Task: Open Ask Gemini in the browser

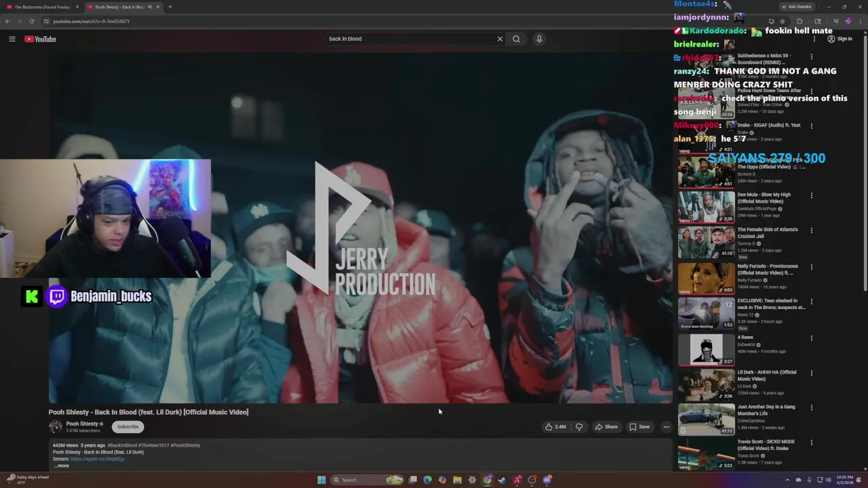Action: [796, 7]
